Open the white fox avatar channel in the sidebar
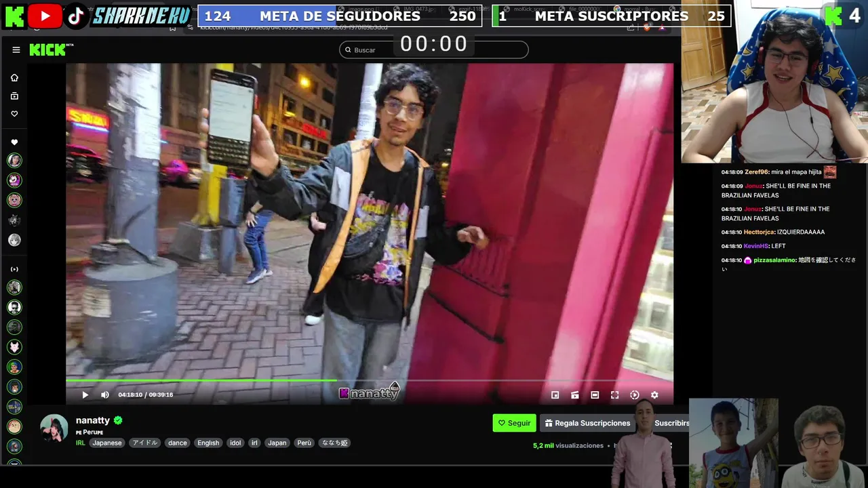This screenshot has width=868, height=488. (14, 347)
